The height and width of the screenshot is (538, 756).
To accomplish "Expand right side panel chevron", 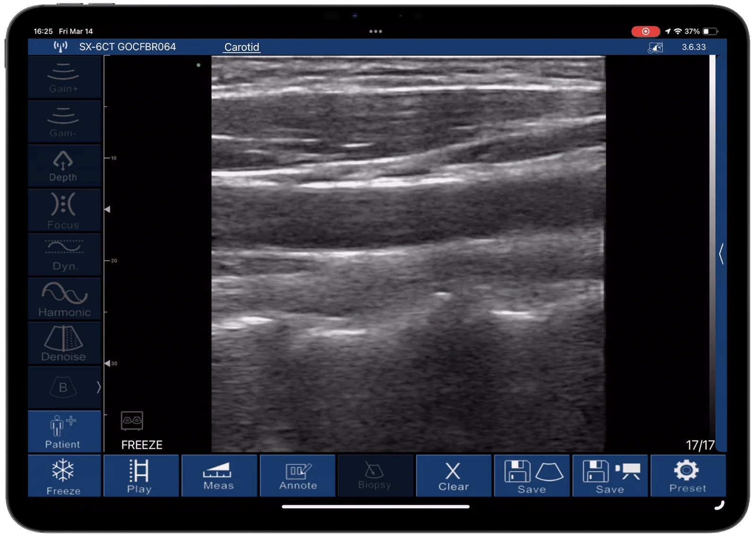I will (x=721, y=254).
